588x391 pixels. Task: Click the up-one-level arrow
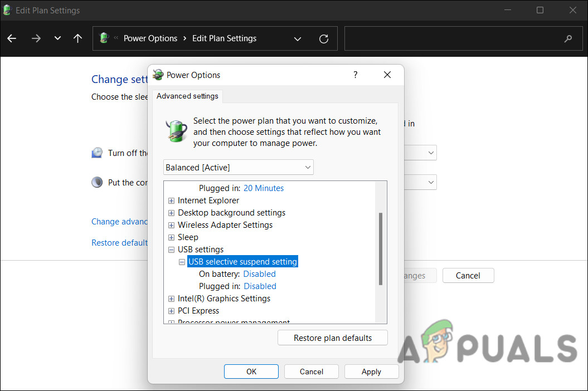pyautogui.click(x=77, y=38)
